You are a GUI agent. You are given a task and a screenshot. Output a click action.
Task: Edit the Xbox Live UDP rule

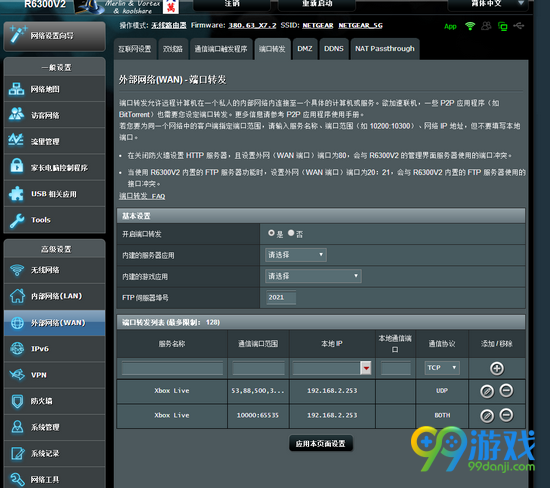pos(487,391)
